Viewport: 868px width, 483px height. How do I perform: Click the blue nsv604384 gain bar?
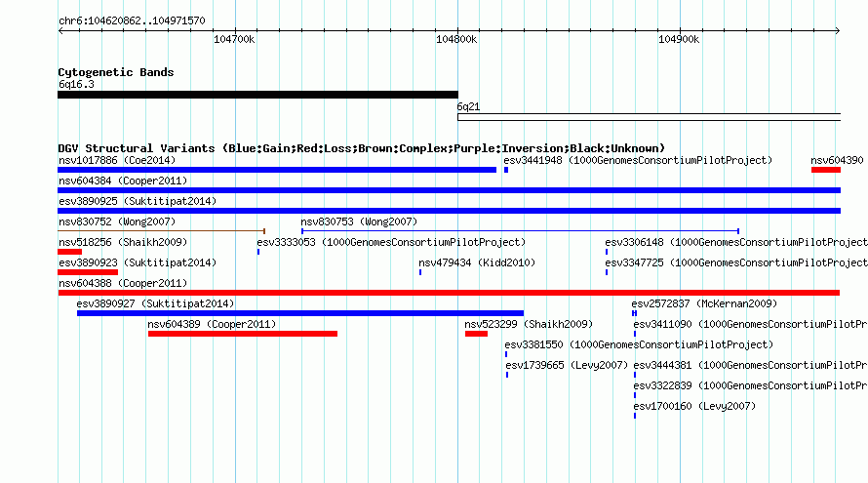[449, 190]
